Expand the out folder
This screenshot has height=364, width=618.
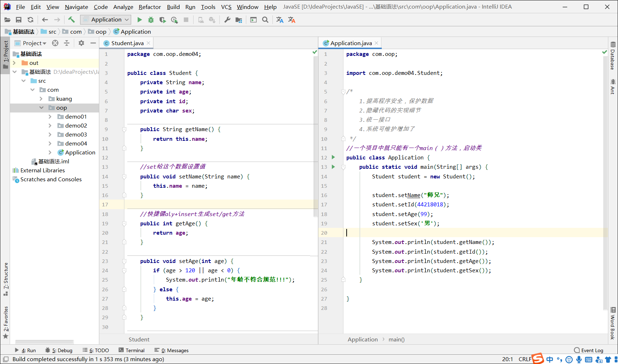[x=14, y=63]
